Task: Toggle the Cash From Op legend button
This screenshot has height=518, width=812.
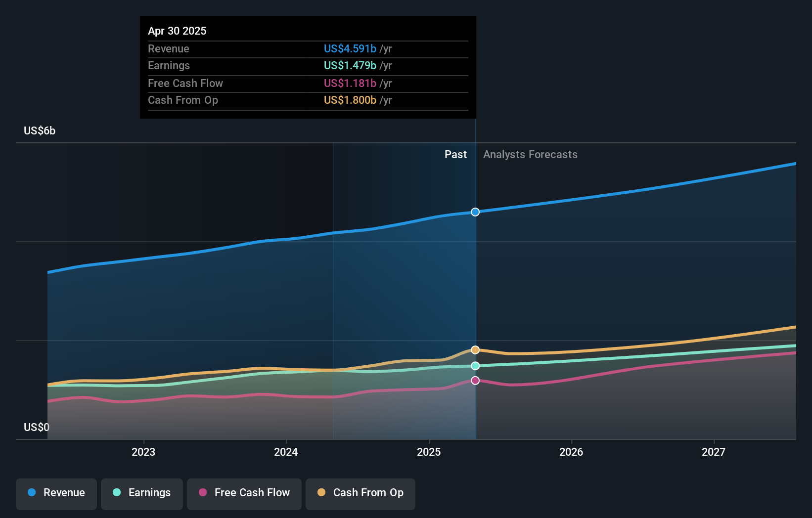Action: click(361, 494)
